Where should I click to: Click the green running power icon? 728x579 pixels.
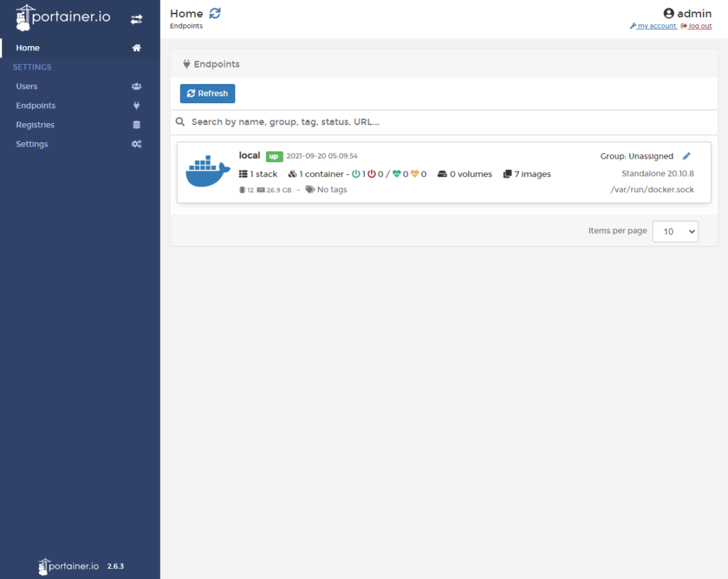[x=356, y=174]
